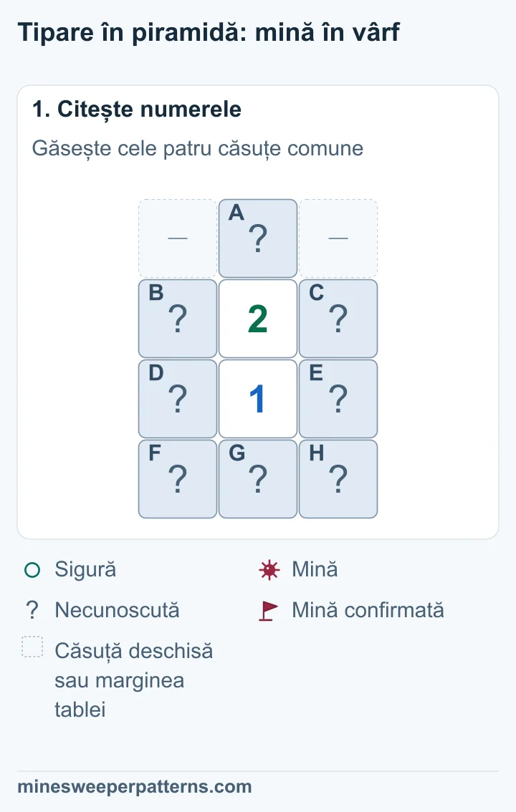The height and width of the screenshot is (812, 516).
Task: Click the question mark Necunoscută icon
Action: point(32,611)
